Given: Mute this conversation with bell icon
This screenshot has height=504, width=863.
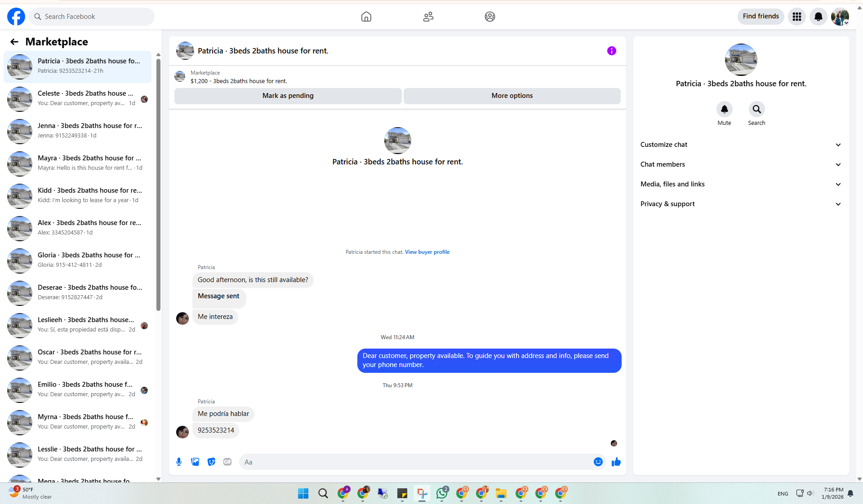Looking at the screenshot, I should pos(724,109).
